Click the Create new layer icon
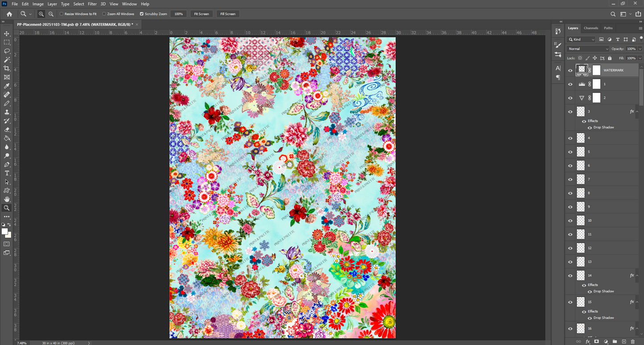Image resolution: width=644 pixels, height=345 pixels. click(623, 341)
